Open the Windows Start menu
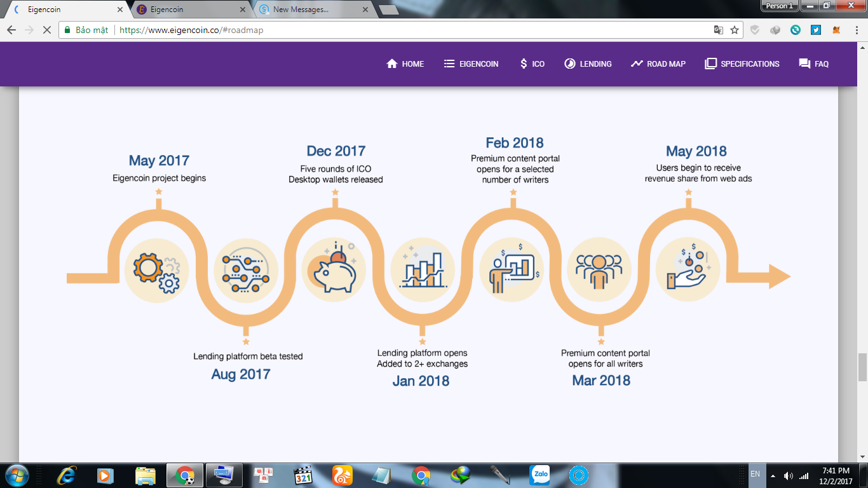The height and width of the screenshot is (488, 868). tap(16, 475)
